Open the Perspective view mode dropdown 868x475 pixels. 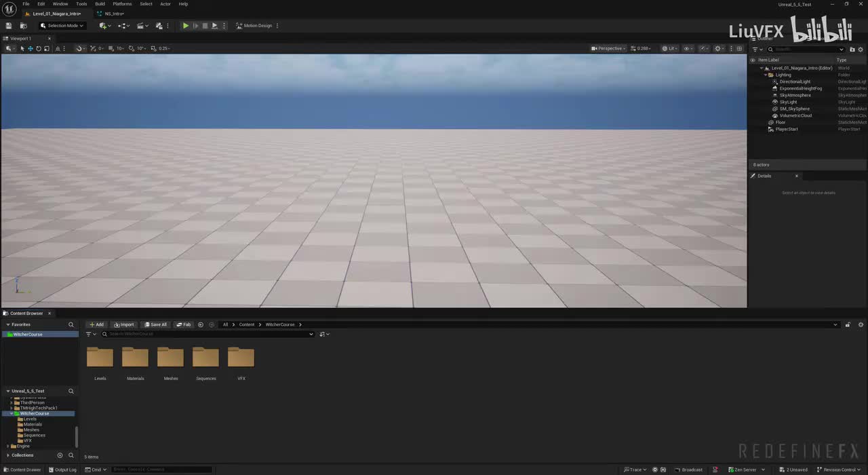pos(608,48)
